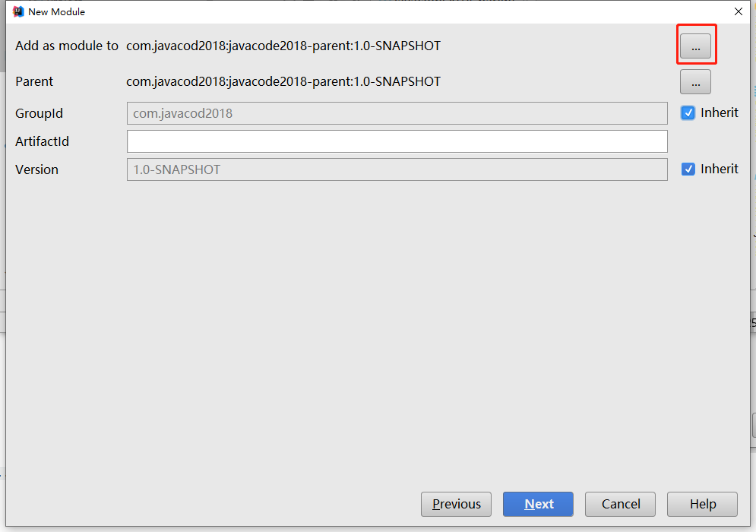Click the IntelliJ IDEA icon in title bar
The height and width of the screenshot is (532, 756).
18,11
